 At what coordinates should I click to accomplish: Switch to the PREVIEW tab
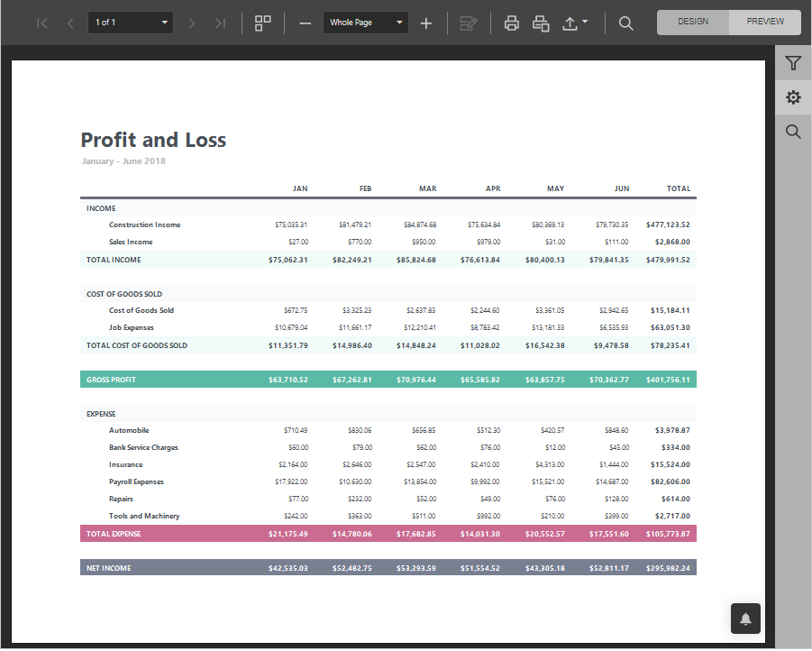point(765,22)
